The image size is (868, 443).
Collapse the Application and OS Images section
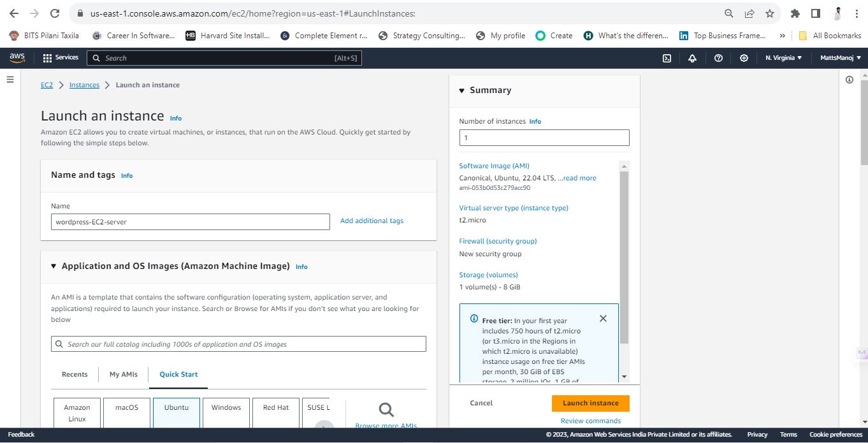click(x=54, y=266)
